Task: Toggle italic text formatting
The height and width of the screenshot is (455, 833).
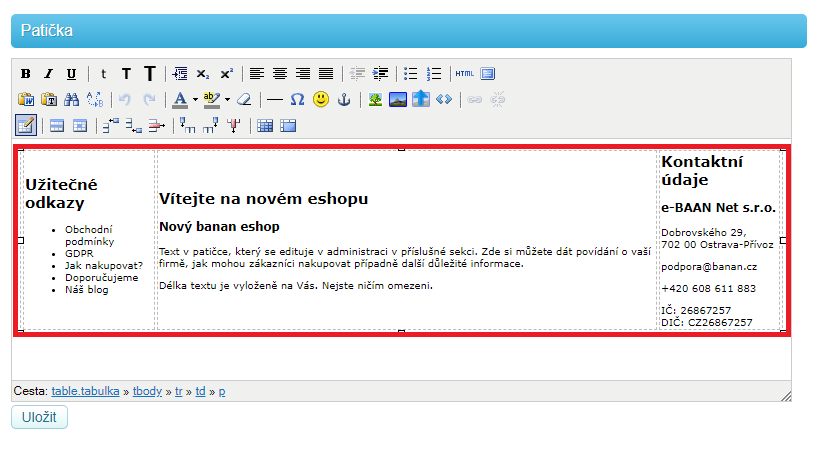Action: [49, 74]
